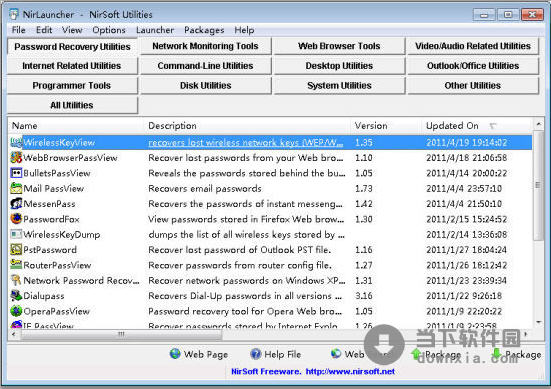This screenshot has height=389, width=551.
Task: Click the PstPassword list icon
Action: coord(16,250)
